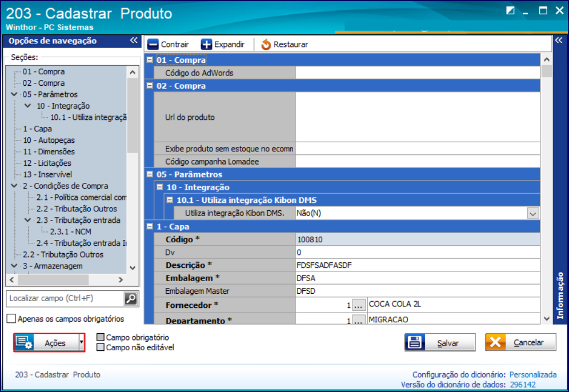Enable Apenas os campos obrigatórios checkbox
Screen dimensions: 569x392
click(11, 319)
